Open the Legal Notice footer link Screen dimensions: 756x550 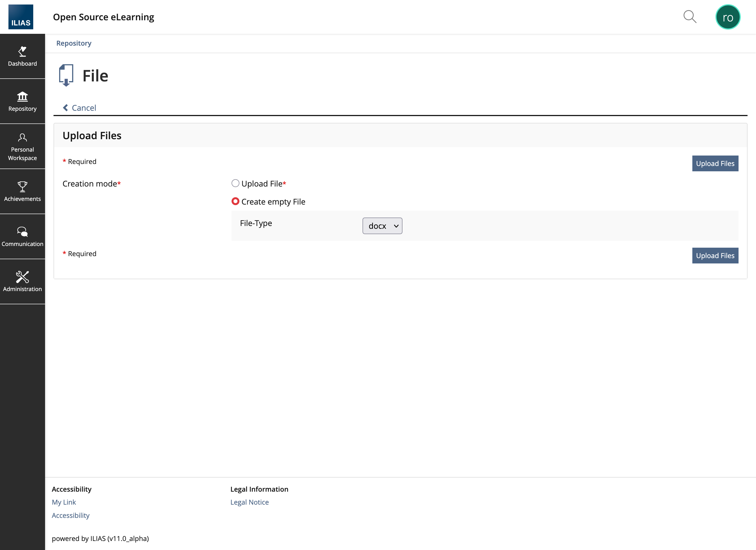tap(249, 502)
